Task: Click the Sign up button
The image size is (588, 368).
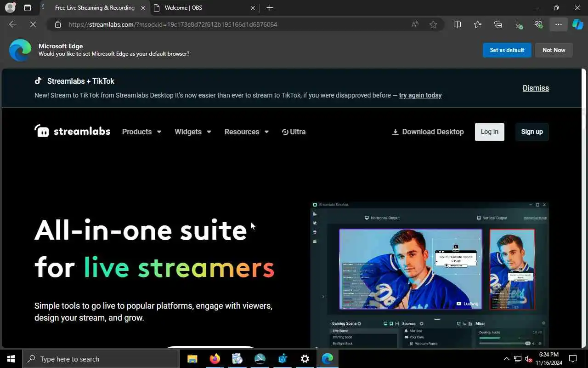Action: click(532, 132)
